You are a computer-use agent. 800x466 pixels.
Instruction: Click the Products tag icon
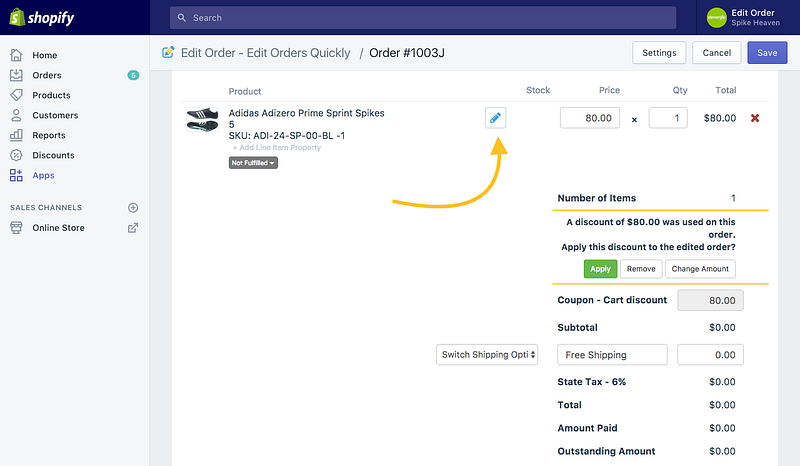click(x=16, y=95)
